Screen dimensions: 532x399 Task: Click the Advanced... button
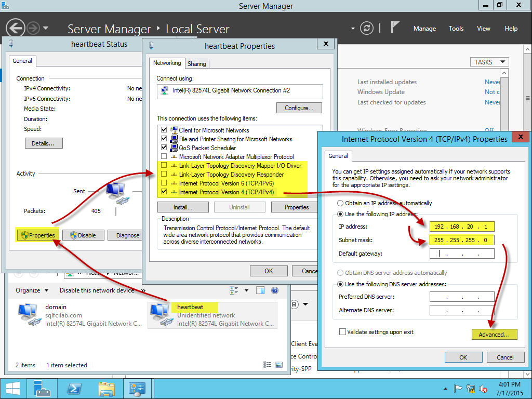tap(495, 335)
